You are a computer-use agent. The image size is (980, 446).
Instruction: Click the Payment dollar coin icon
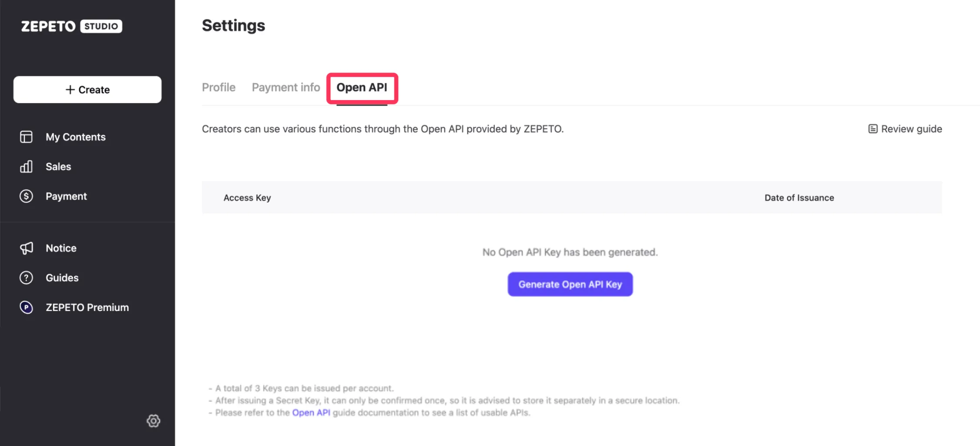pos(26,196)
